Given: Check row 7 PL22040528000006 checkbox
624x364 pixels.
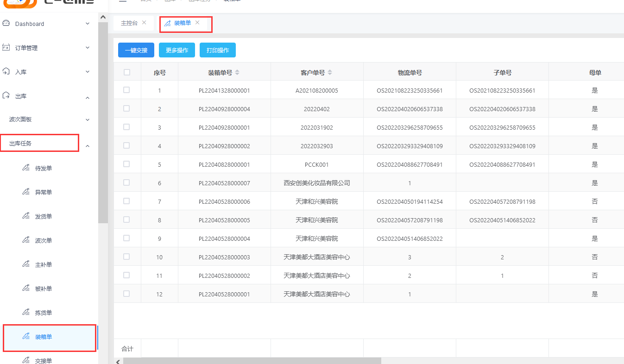Looking at the screenshot, I should 126,201.
